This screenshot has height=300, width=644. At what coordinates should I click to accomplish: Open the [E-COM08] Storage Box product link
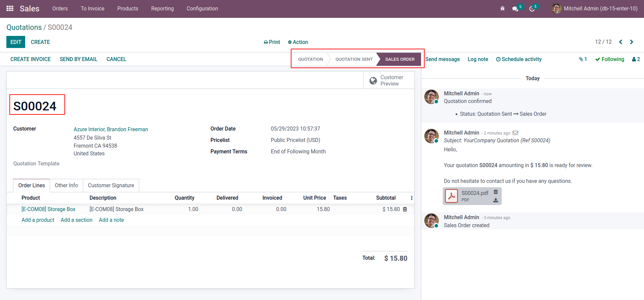click(x=49, y=209)
